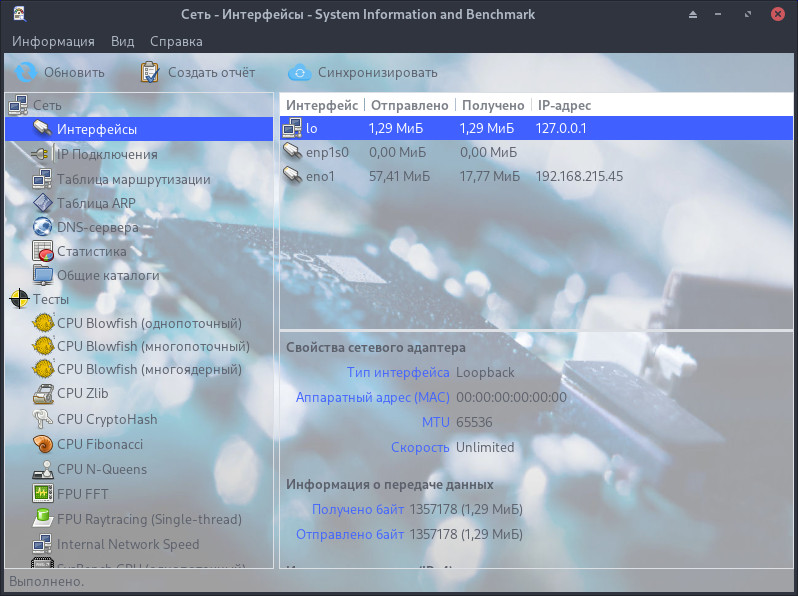Click the 57,41 МиБ sent value
The image size is (798, 596).
pyautogui.click(x=400, y=176)
